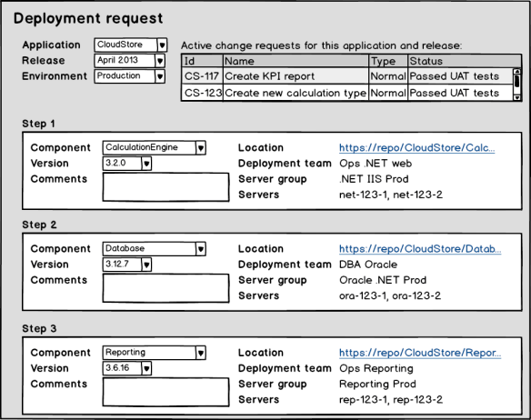Click the 'Reporting Prod' server group value

click(x=377, y=384)
